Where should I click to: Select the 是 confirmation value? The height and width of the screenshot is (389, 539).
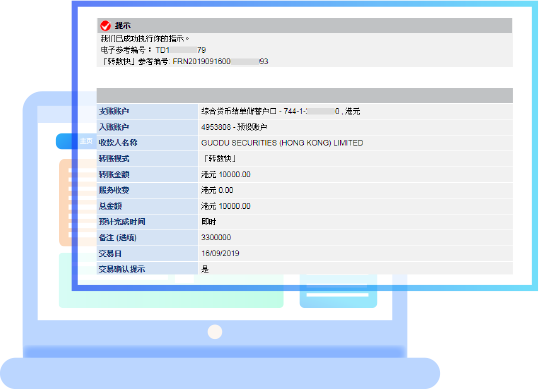(205, 269)
